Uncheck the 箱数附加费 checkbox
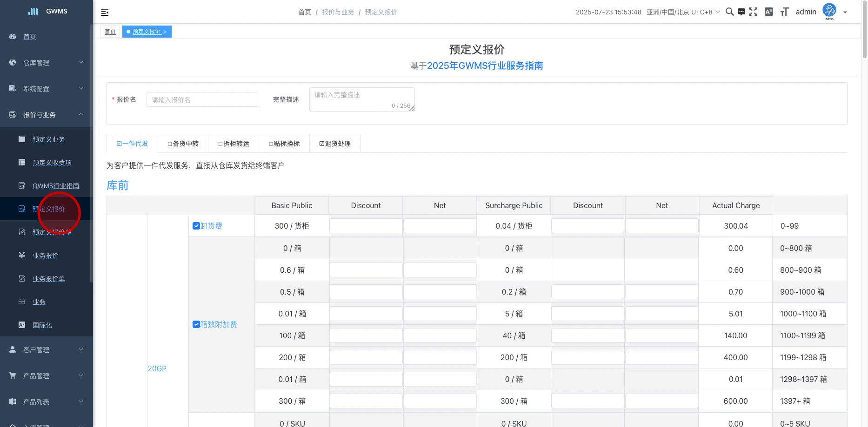 (x=196, y=324)
